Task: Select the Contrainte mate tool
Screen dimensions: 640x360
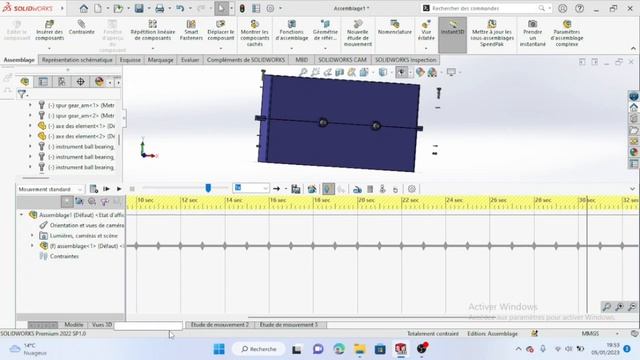Action: coord(82,28)
